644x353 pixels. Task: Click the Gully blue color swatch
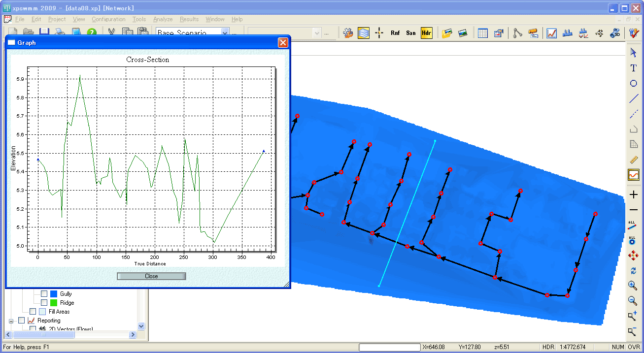point(54,294)
